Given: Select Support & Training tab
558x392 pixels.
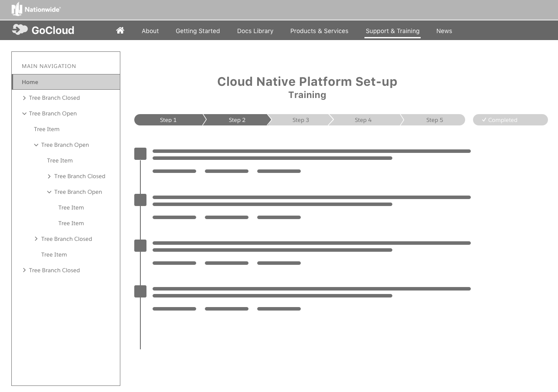Looking at the screenshot, I should [392, 31].
